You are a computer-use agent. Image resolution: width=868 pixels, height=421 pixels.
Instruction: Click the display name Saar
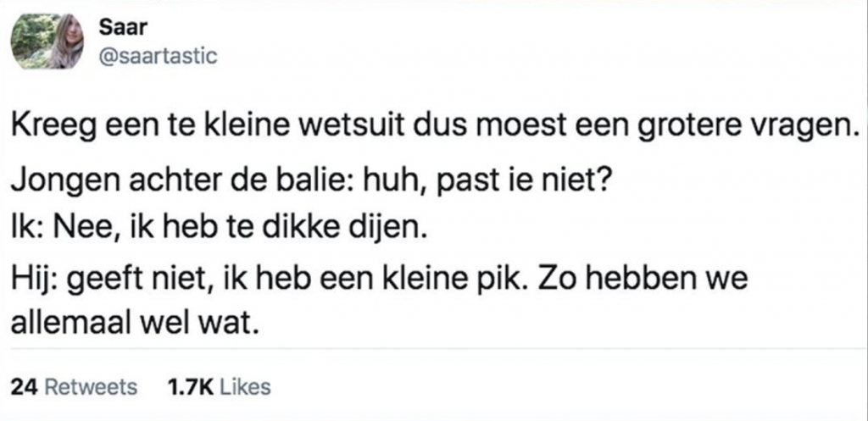click(118, 27)
